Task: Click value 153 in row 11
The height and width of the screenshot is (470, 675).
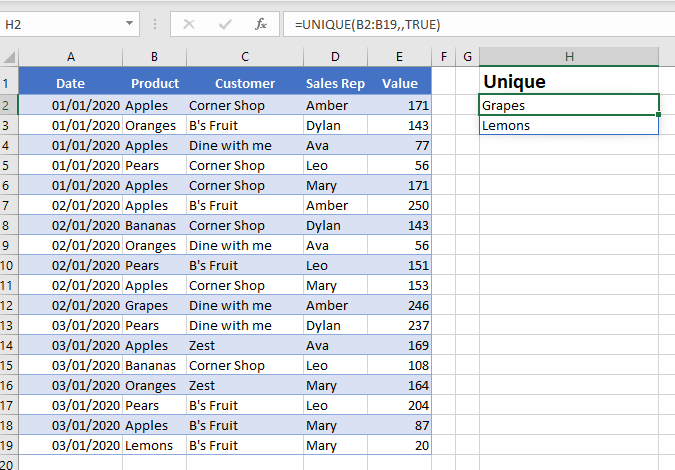Action: [x=399, y=285]
